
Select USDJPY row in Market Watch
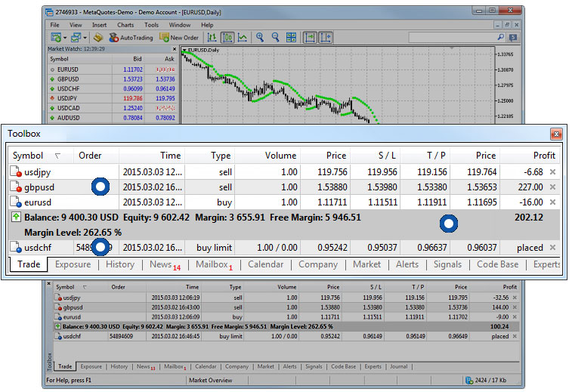113,98
